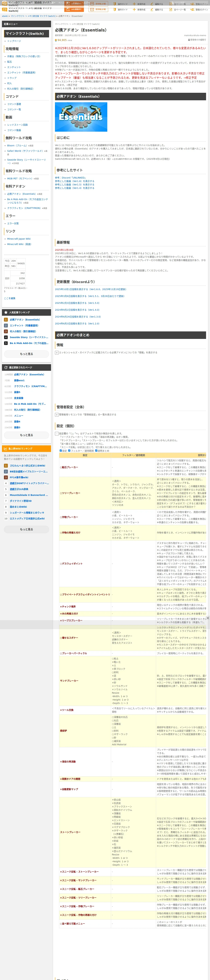This screenshot has height=980, width=210.
Task: Click the atwiki breadcrumb link
Action: pyautogui.click(x=5, y=16)
